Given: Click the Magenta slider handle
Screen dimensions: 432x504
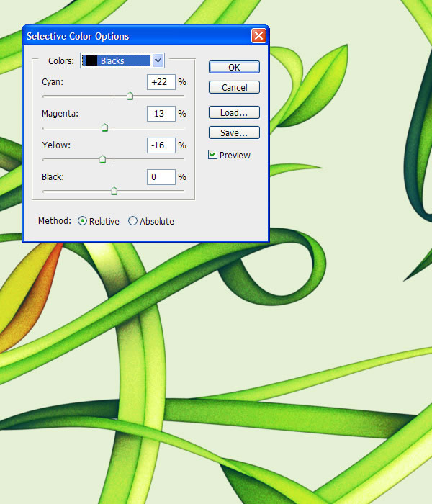Looking at the screenshot, I should pyautogui.click(x=104, y=127).
